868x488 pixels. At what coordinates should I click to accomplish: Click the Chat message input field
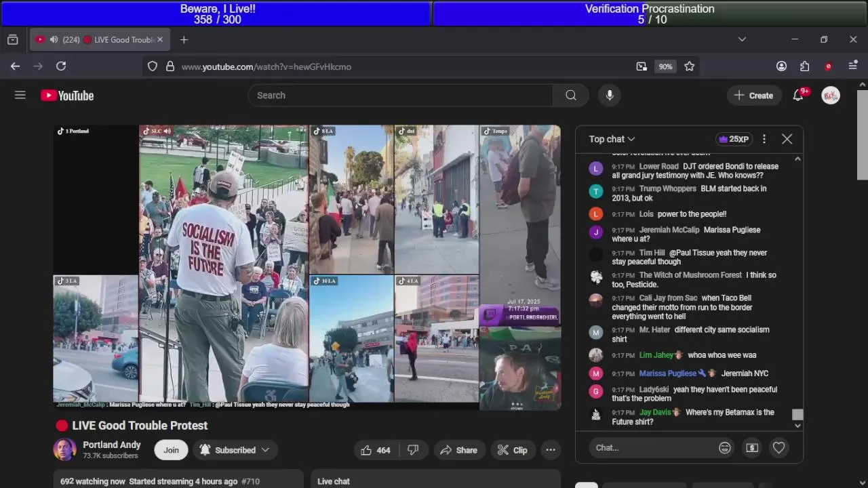pyautogui.click(x=652, y=448)
